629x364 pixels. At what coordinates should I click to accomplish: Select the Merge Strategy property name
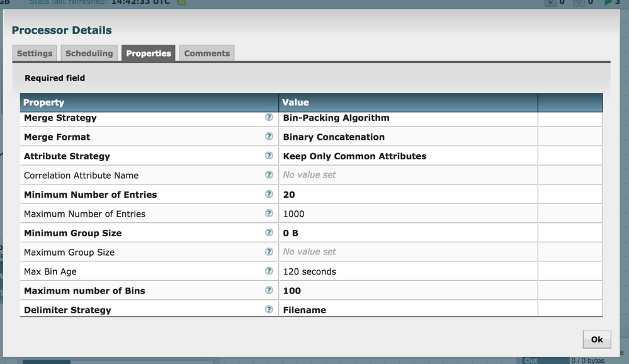click(60, 118)
